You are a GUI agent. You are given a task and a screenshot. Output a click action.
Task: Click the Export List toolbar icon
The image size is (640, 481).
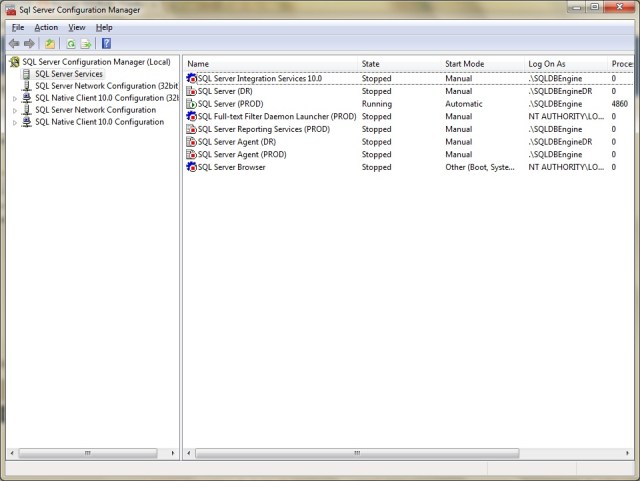click(86, 44)
